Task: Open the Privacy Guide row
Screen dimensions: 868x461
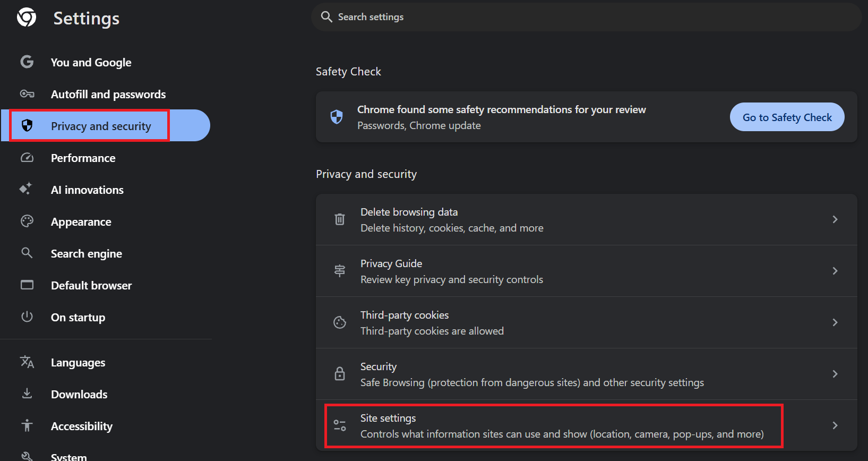Action: (586, 271)
